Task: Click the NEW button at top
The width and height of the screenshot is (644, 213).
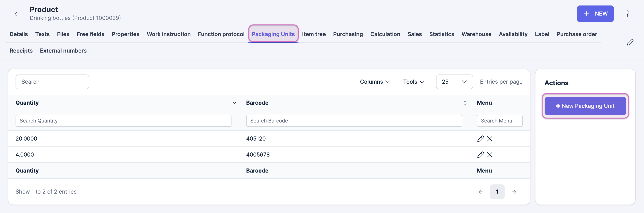Action: 595,14
